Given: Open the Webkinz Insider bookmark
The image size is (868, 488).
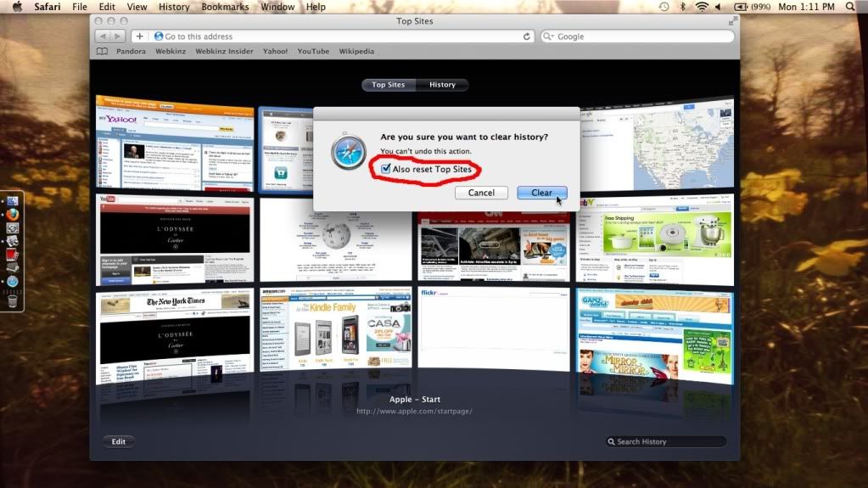Looking at the screenshot, I should 224,51.
